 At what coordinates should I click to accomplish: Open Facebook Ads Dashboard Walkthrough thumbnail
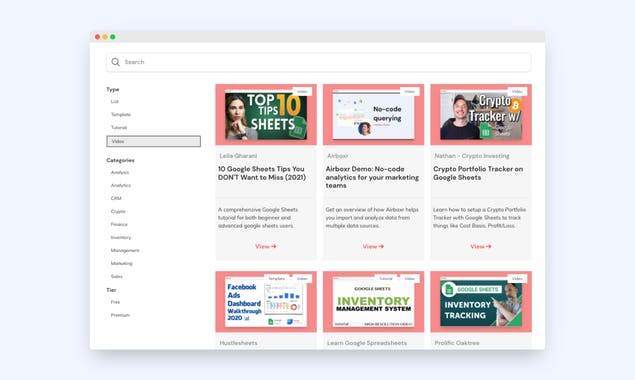(x=266, y=302)
